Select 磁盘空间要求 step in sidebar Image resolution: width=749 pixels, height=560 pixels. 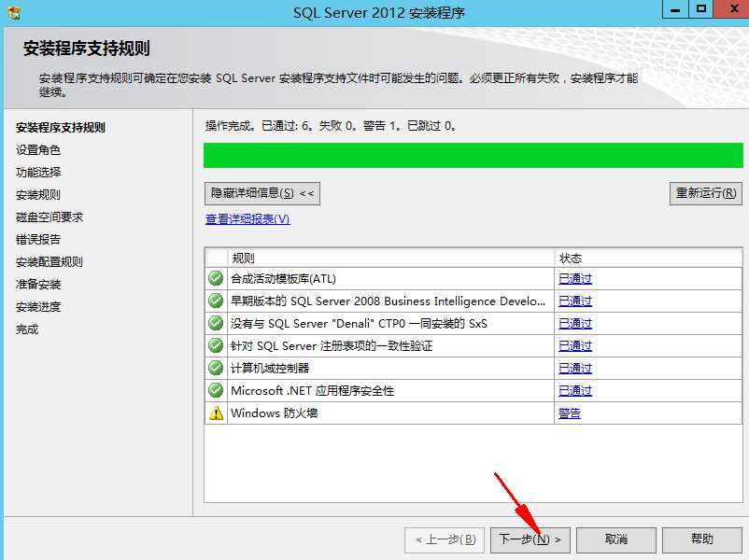[x=49, y=217]
